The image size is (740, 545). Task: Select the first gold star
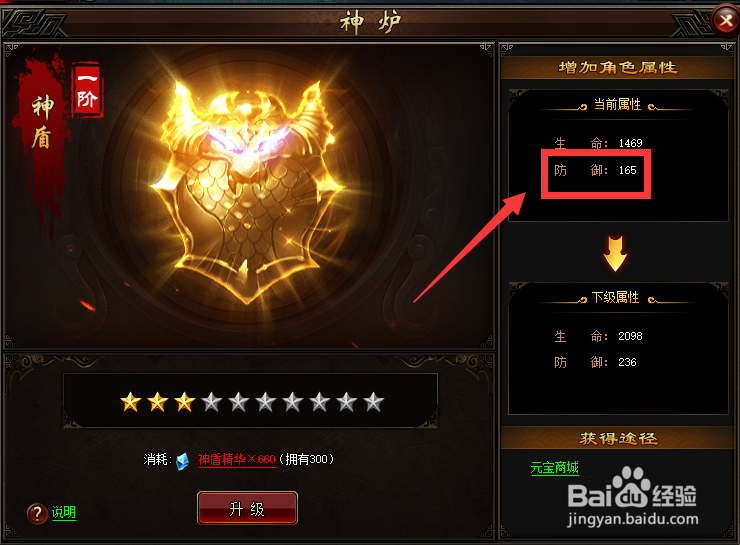[x=131, y=402]
